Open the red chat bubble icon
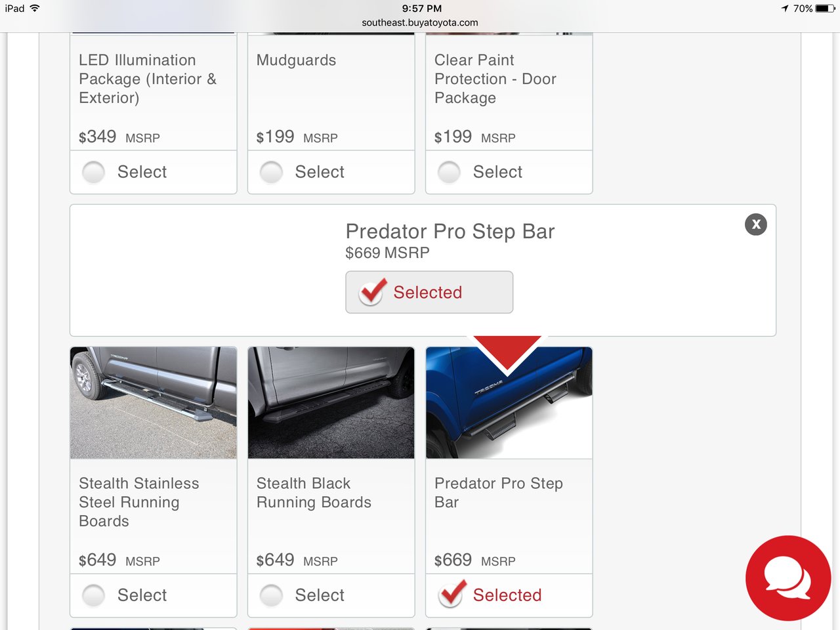This screenshot has width=840, height=630. coord(788,578)
